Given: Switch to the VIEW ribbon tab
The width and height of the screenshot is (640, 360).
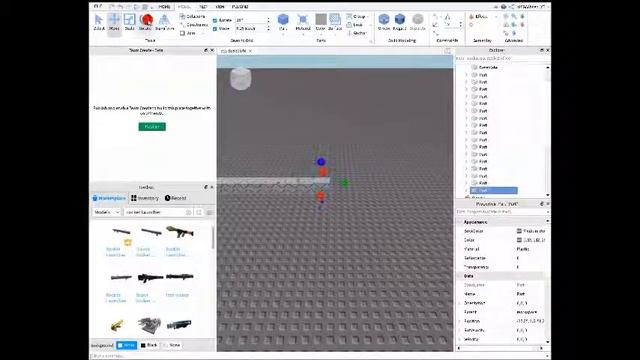Looking at the screenshot, I should click(220, 7).
